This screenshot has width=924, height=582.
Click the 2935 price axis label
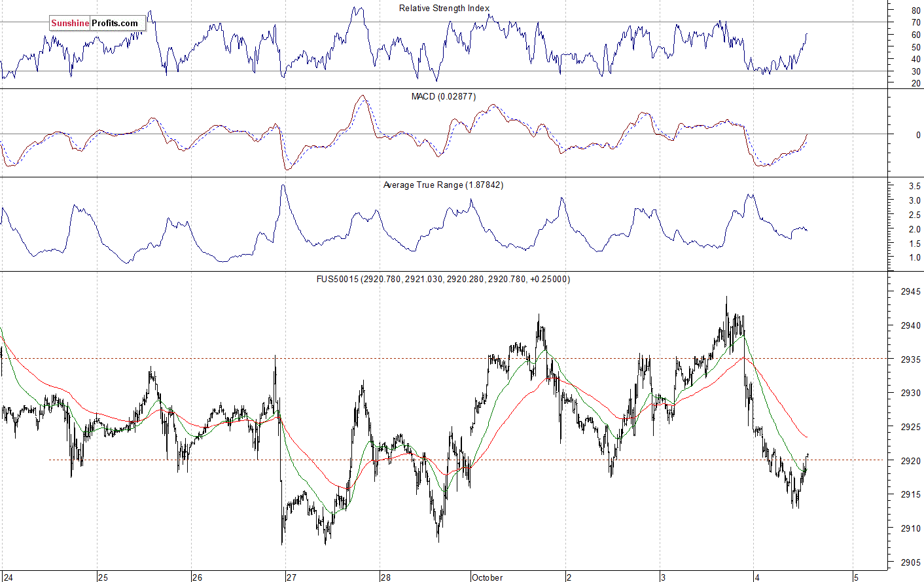click(x=910, y=359)
